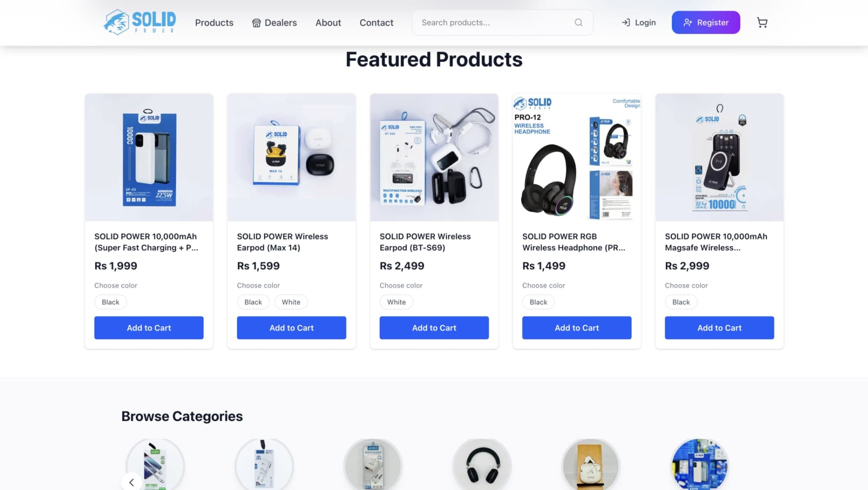Screen dimensions: 868x490
Task: Open the Products menu item
Action: 214,23
